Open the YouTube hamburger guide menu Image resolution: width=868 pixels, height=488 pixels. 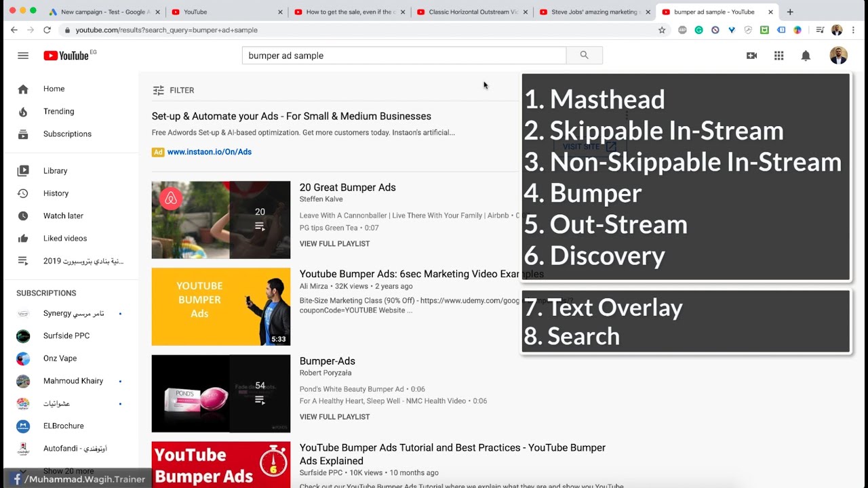23,56
